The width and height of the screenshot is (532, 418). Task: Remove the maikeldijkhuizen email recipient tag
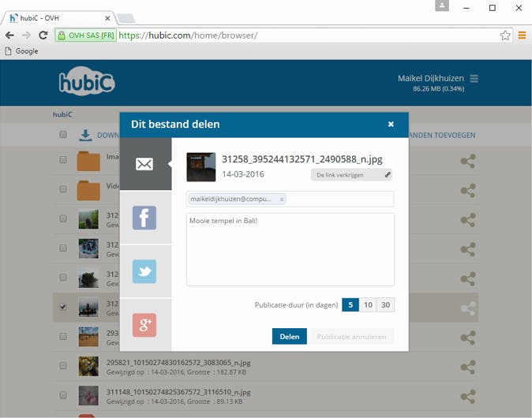[282, 200]
